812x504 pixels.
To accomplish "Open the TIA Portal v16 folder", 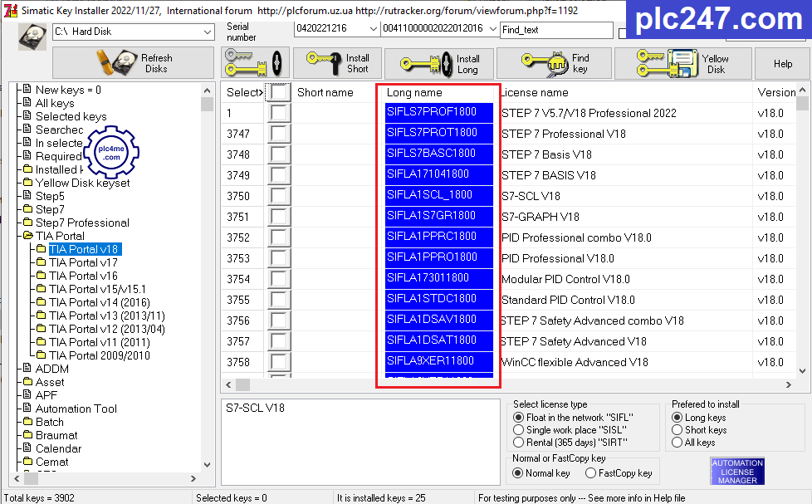I will (83, 276).
